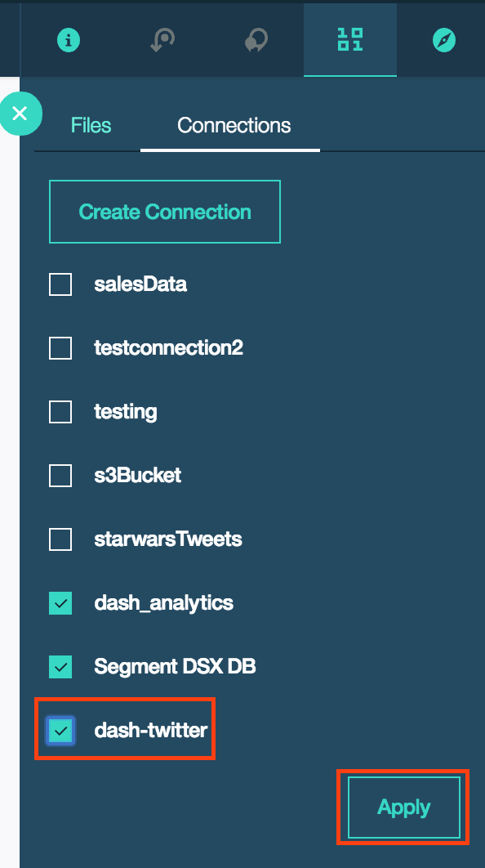This screenshot has width=485, height=868.
Task: Open the info panel icon
Action: [x=69, y=39]
